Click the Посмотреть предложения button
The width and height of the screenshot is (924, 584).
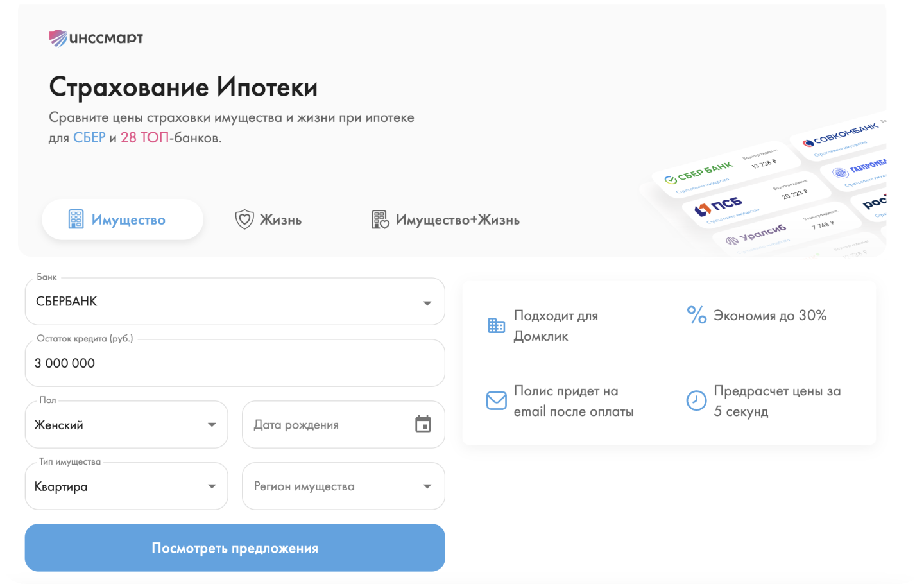(235, 548)
